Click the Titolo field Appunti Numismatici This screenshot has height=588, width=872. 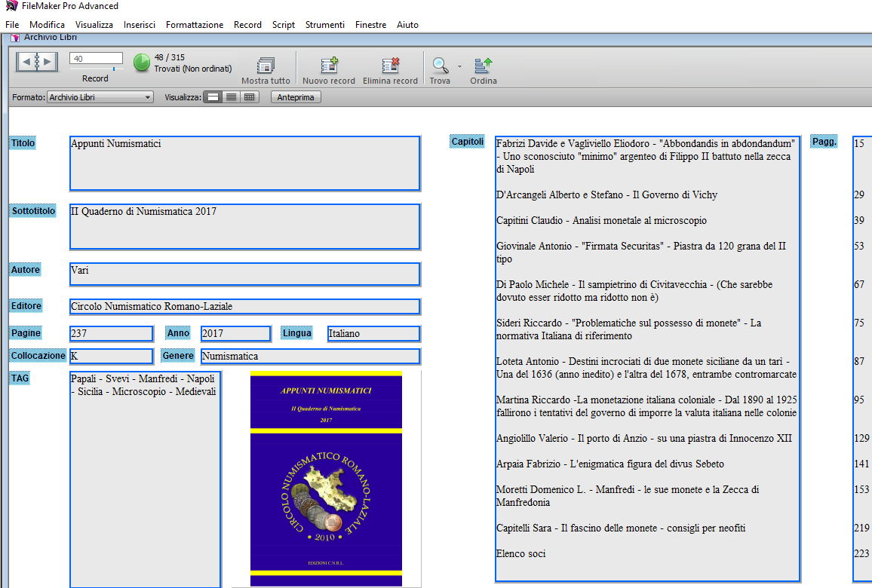[x=244, y=164]
